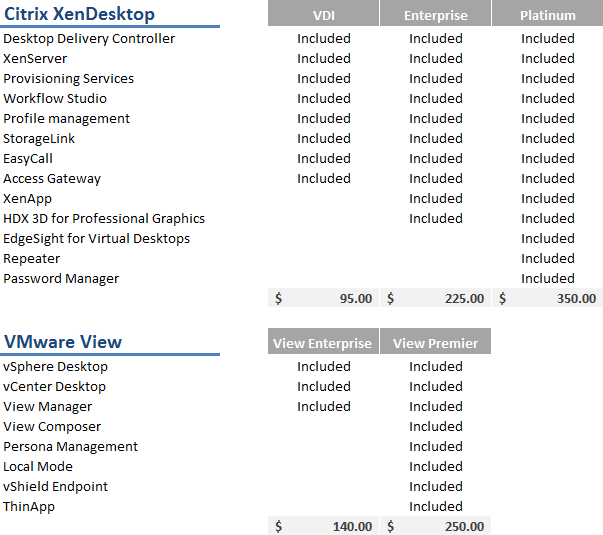The image size is (603, 535).
Task: Select the EasyCall row label
Action: pos(28,158)
